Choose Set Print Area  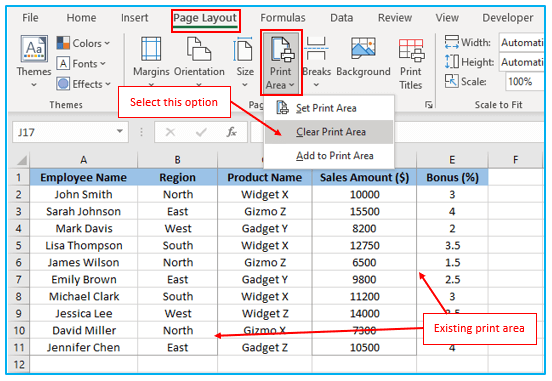click(x=328, y=108)
